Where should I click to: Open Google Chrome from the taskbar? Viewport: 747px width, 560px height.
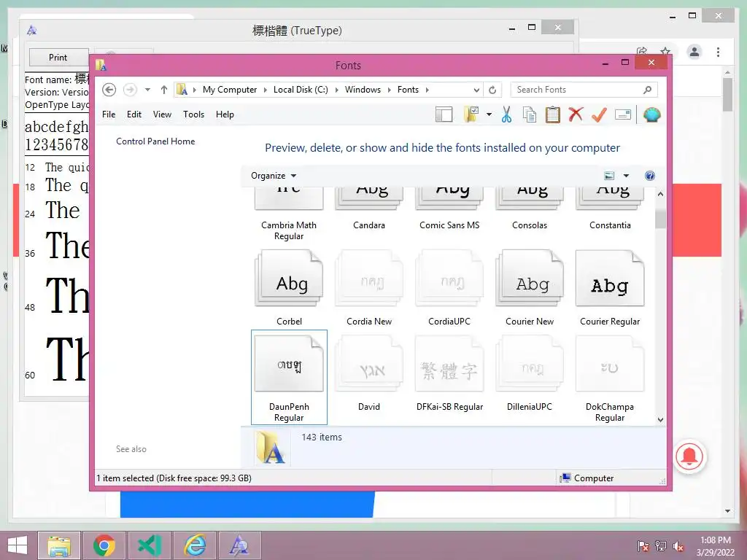104,545
